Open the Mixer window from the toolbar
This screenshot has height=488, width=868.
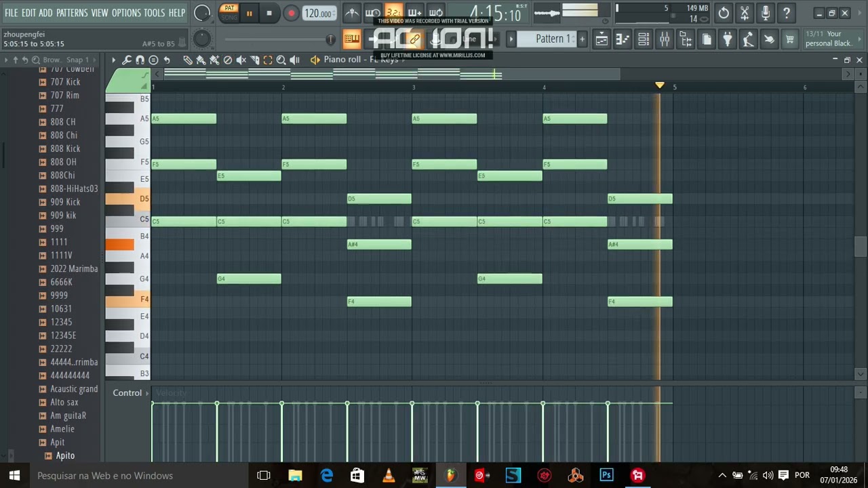(x=665, y=39)
